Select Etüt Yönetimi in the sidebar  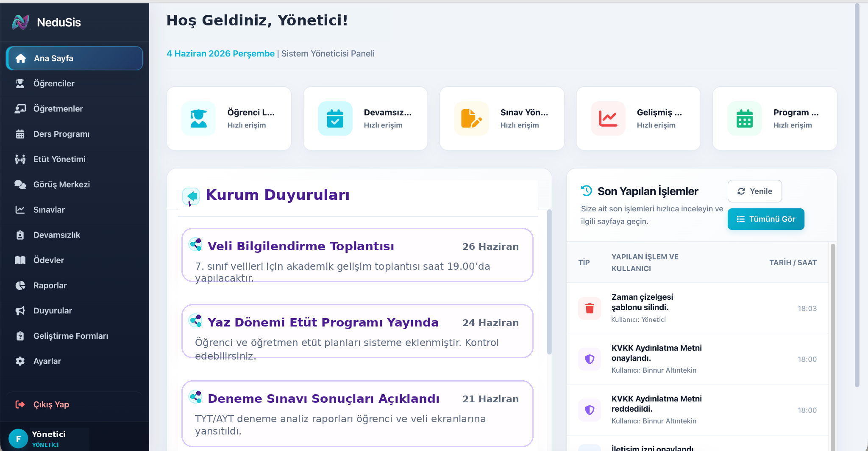(x=75, y=159)
